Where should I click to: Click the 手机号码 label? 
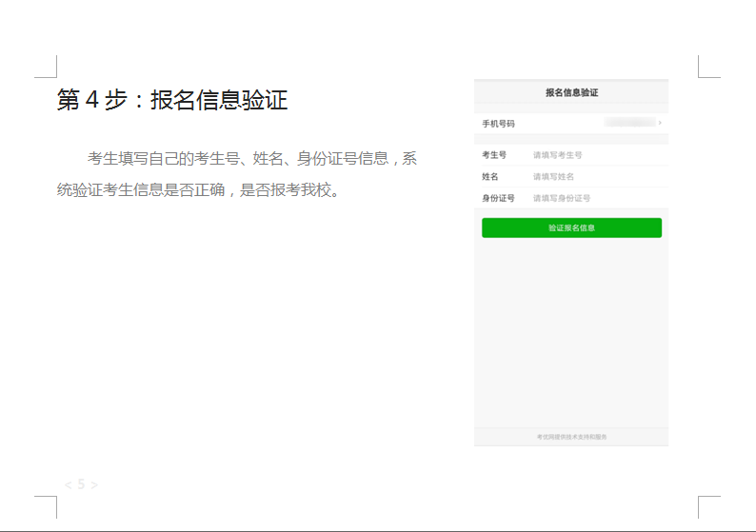click(498, 124)
